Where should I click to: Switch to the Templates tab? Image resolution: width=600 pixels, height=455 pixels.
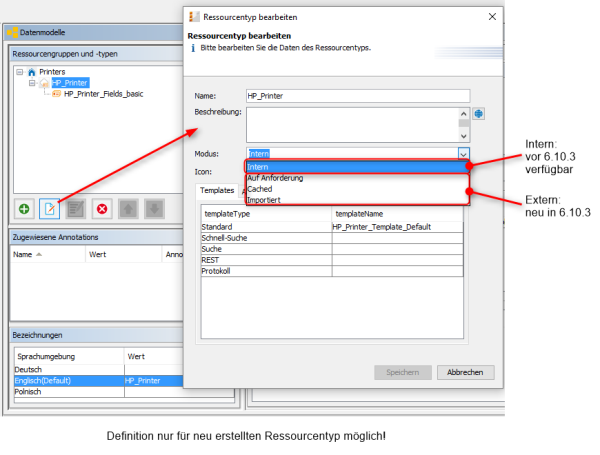(x=217, y=189)
